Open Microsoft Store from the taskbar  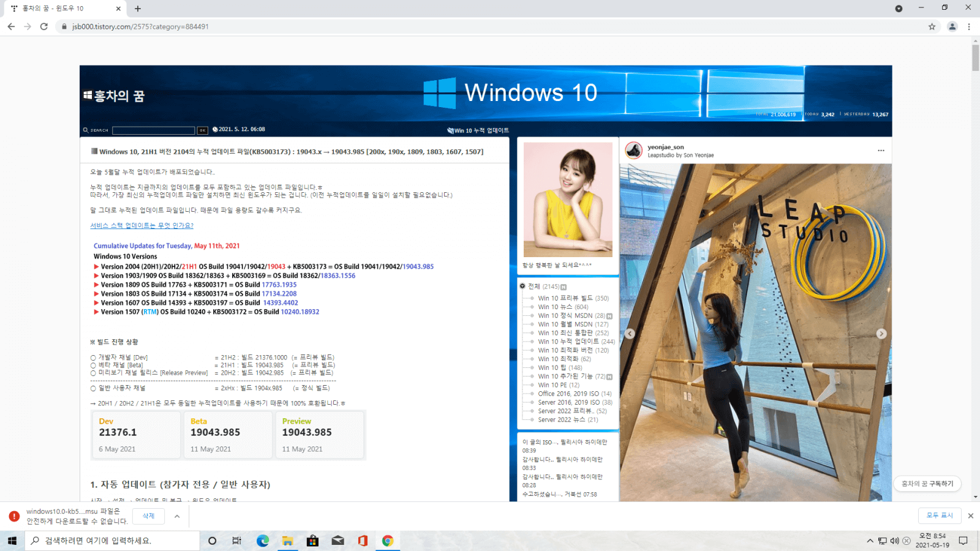[x=312, y=541]
